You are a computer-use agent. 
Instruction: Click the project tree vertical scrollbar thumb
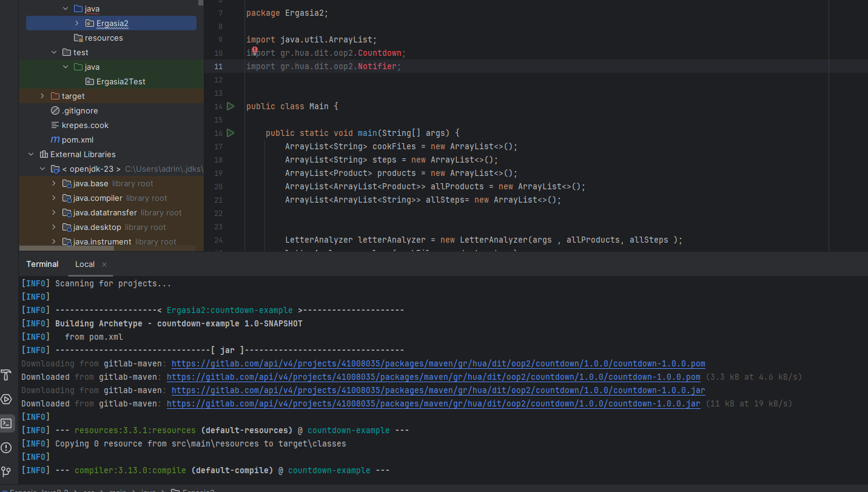pos(201,2)
